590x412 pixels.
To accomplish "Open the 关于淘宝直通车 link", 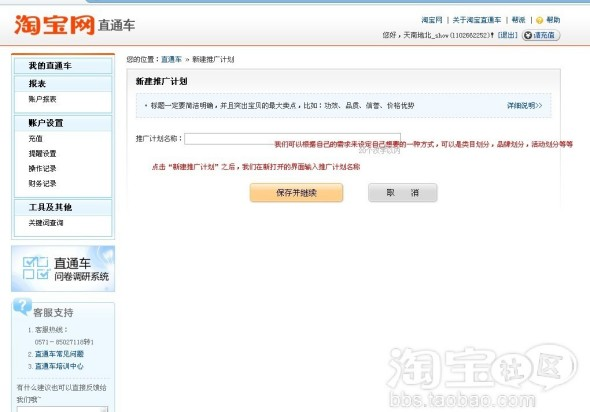I will click(476, 20).
